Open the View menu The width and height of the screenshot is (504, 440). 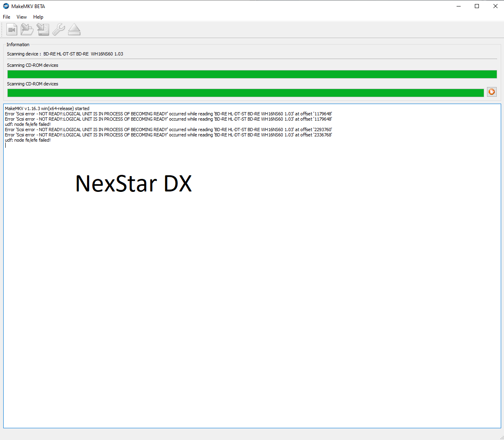(x=21, y=17)
